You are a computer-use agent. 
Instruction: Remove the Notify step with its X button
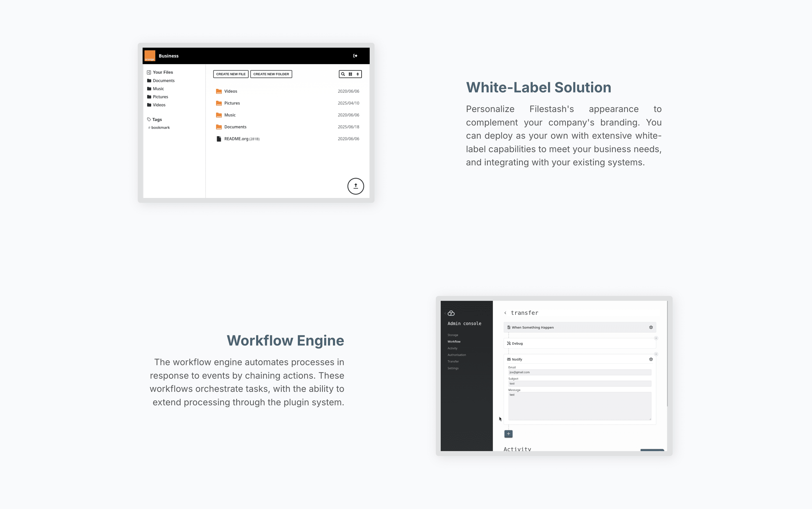tap(656, 354)
